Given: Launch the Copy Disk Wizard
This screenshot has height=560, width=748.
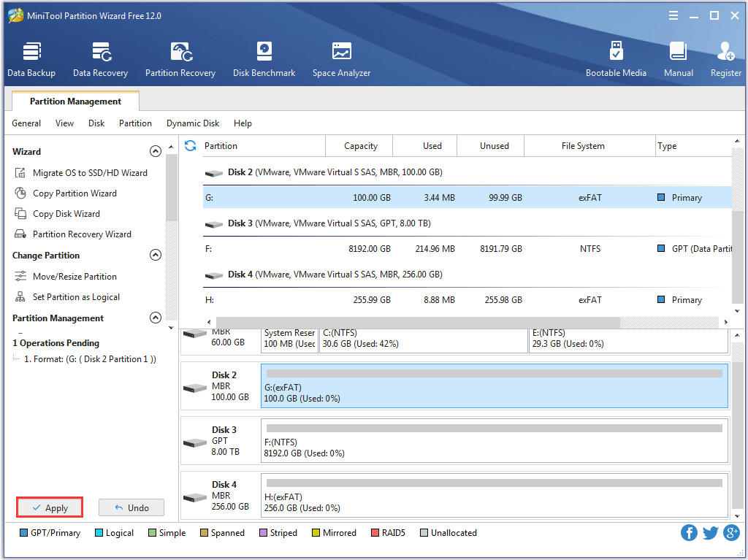Looking at the screenshot, I should (x=58, y=214).
